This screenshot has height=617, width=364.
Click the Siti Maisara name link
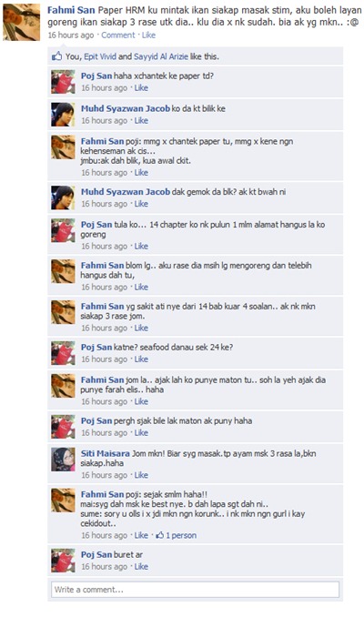coord(106,453)
